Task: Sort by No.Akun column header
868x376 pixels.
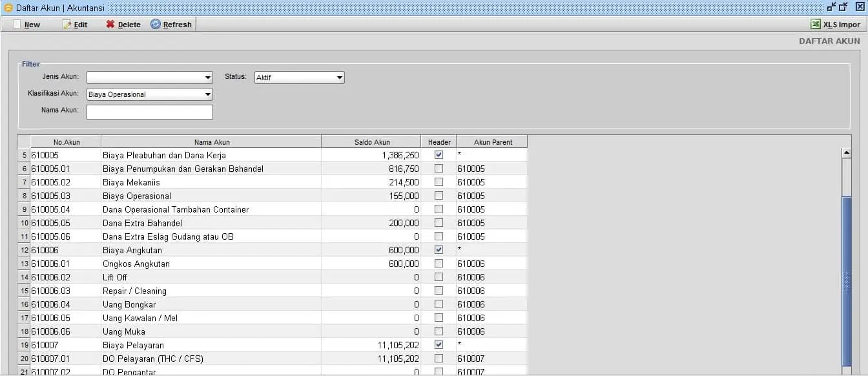Action: (x=66, y=142)
